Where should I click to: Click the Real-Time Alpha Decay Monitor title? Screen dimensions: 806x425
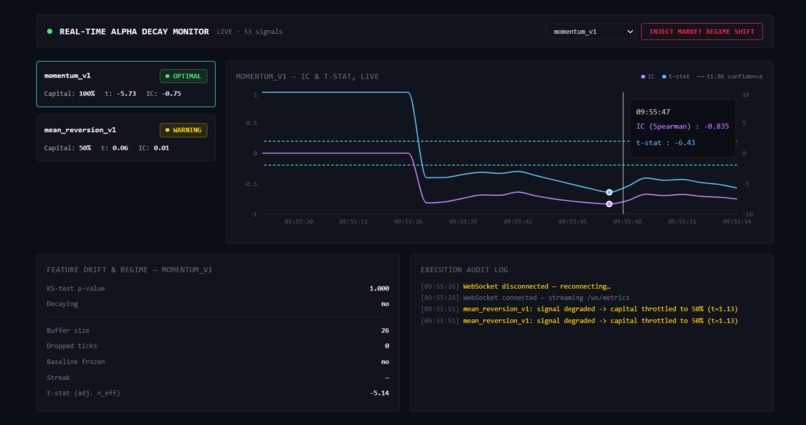(x=134, y=31)
